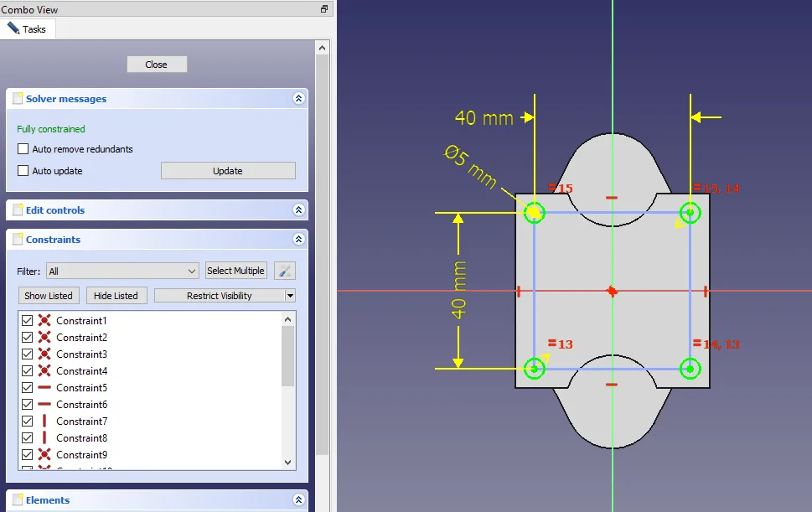Click the Show Listed button

pyautogui.click(x=49, y=296)
